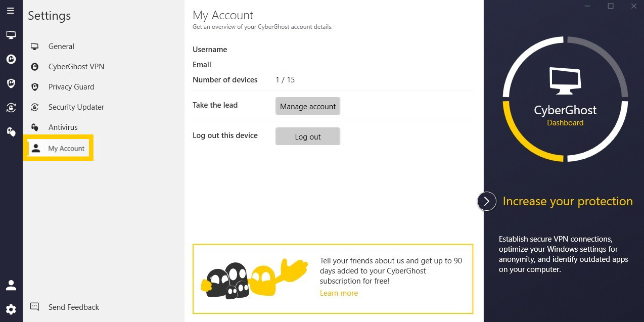Click the settings gear icon at rail bottom
644x322 pixels.
point(11,309)
